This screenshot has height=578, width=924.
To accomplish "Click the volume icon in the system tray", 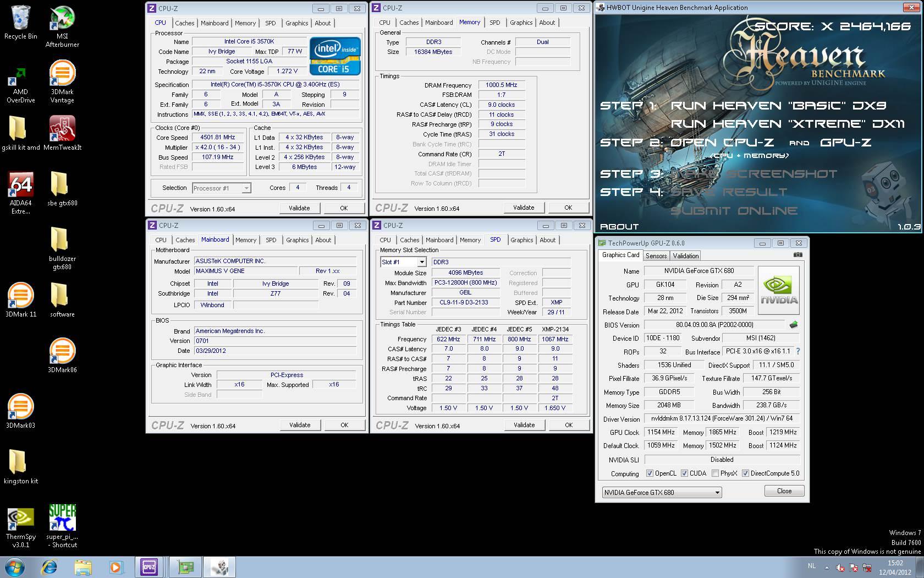I will pyautogui.click(x=840, y=568).
